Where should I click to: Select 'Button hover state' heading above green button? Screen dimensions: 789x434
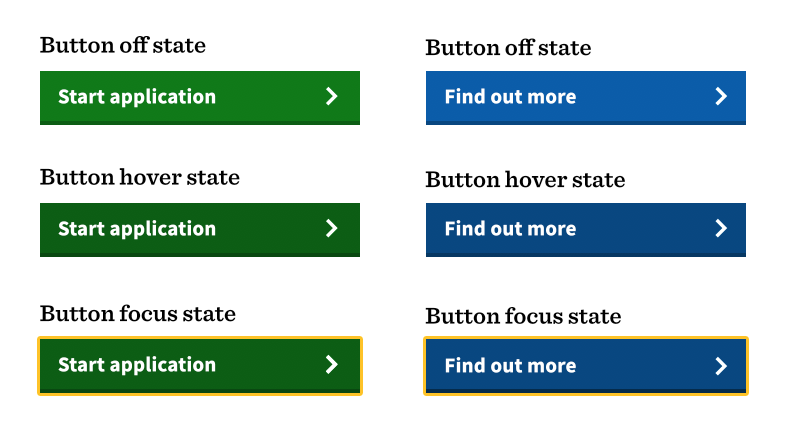coord(139,178)
